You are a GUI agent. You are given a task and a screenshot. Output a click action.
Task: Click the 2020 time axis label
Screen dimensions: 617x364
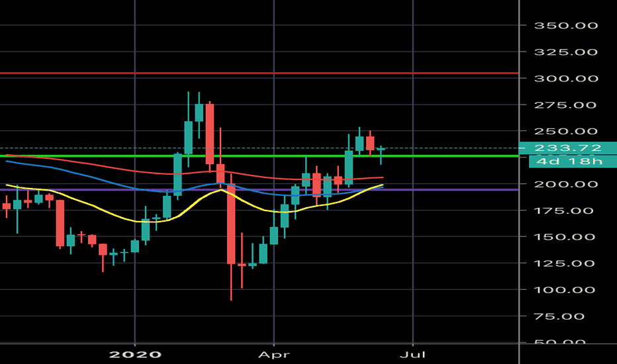pos(135,355)
